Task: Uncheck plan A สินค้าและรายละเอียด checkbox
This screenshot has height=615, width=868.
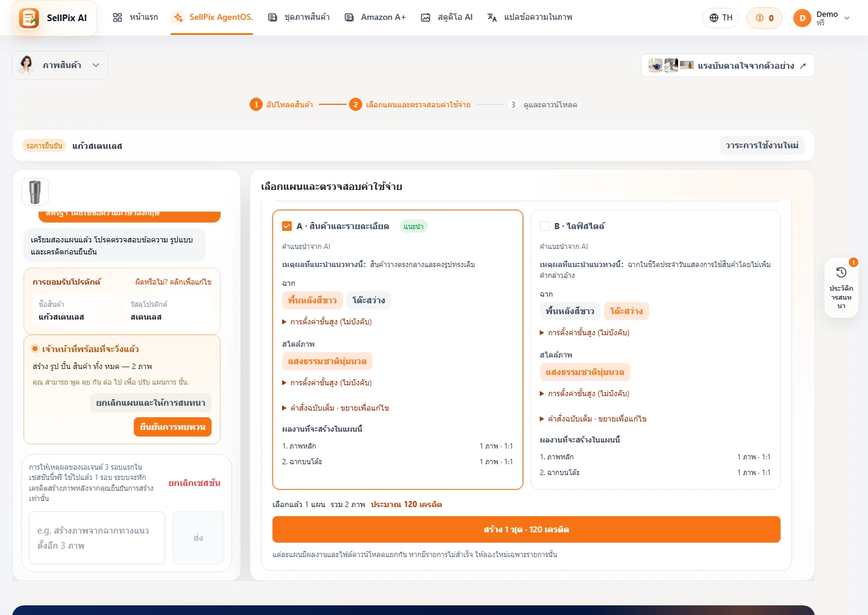Action: coord(287,226)
